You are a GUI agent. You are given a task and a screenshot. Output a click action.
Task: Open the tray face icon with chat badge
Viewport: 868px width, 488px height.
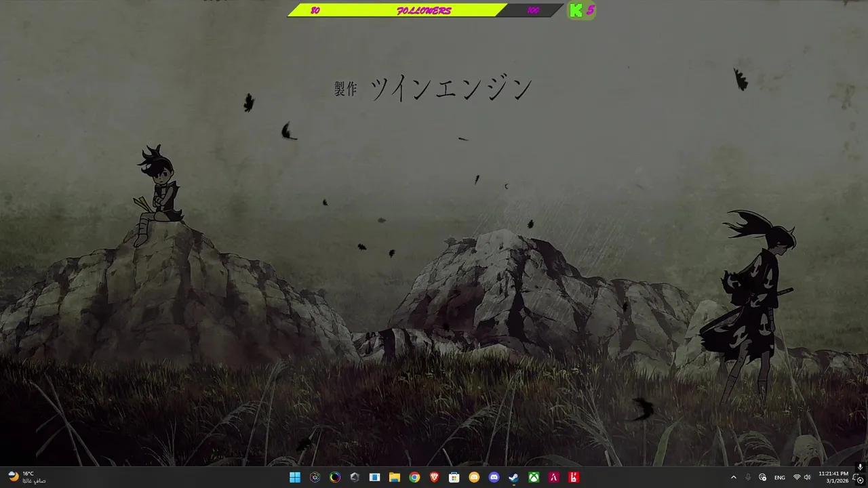tap(763, 477)
